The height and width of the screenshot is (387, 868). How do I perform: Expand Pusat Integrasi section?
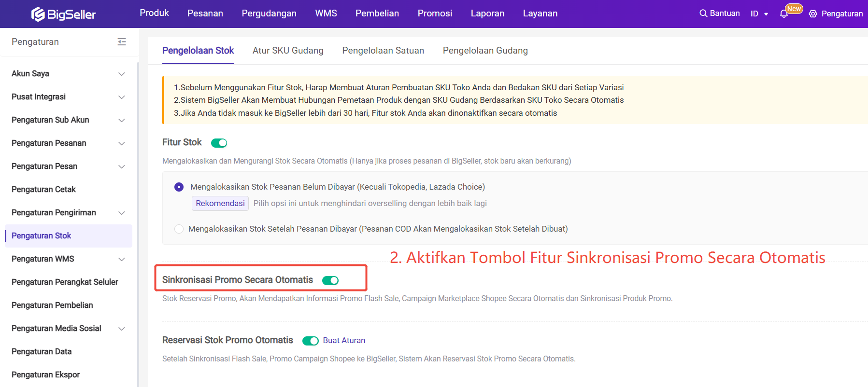(x=122, y=97)
